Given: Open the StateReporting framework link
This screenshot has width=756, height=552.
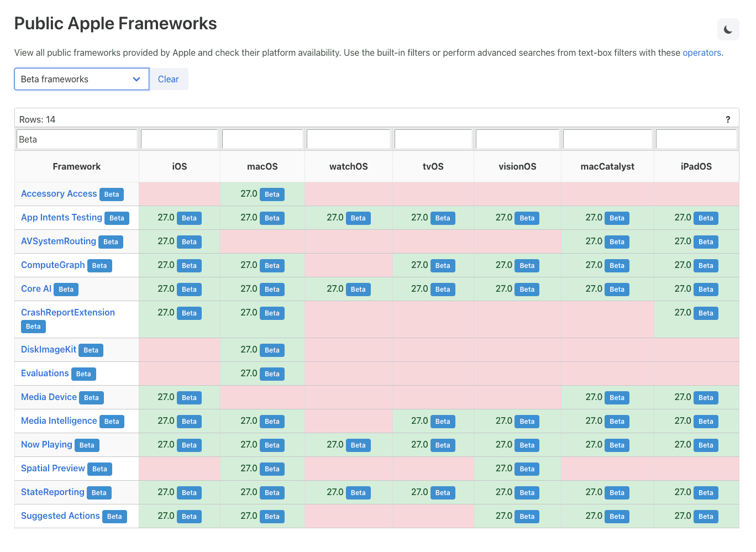Looking at the screenshot, I should (53, 492).
